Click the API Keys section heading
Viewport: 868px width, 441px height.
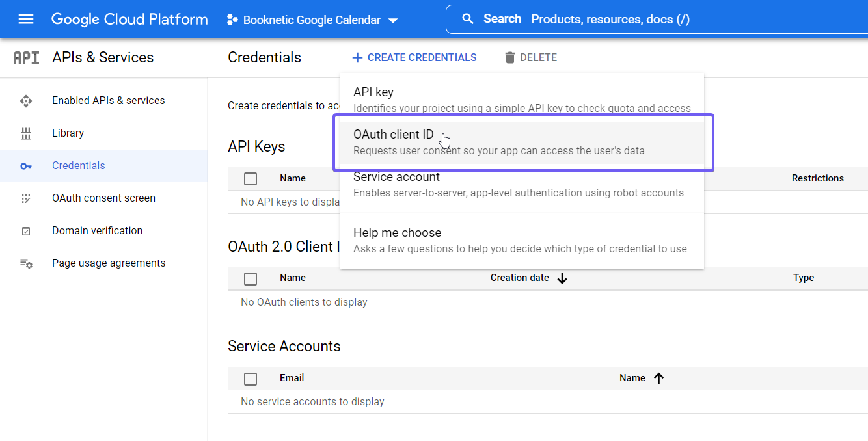[256, 146]
